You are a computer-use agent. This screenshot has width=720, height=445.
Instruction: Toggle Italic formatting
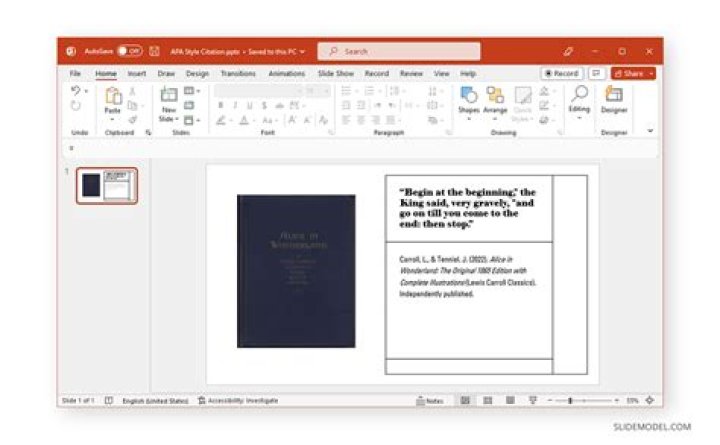tap(235, 105)
